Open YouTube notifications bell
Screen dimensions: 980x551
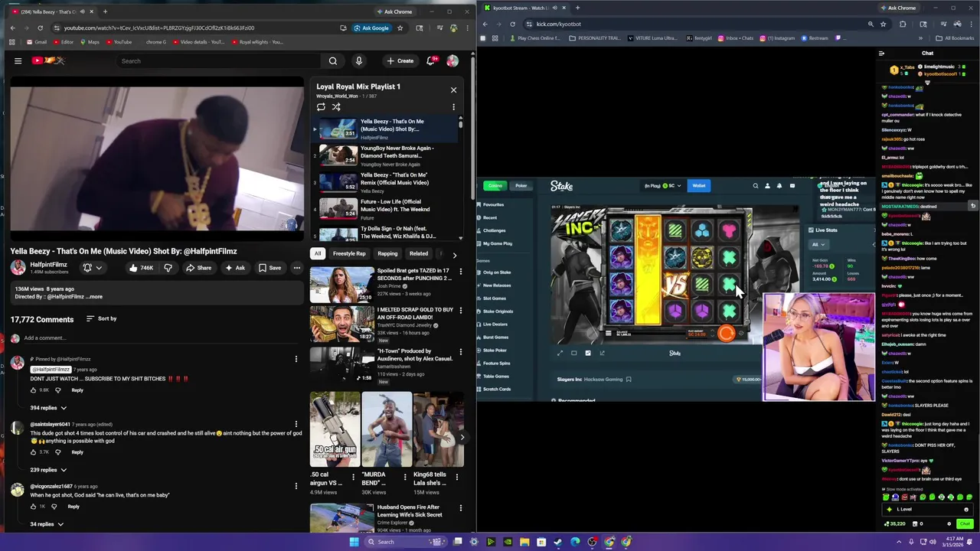coord(431,61)
